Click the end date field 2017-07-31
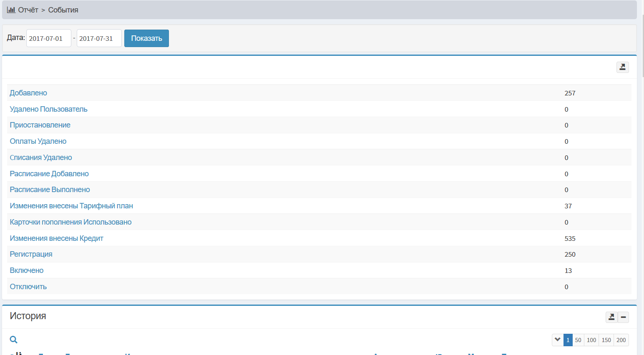The width and height of the screenshot is (644, 355). point(99,38)
